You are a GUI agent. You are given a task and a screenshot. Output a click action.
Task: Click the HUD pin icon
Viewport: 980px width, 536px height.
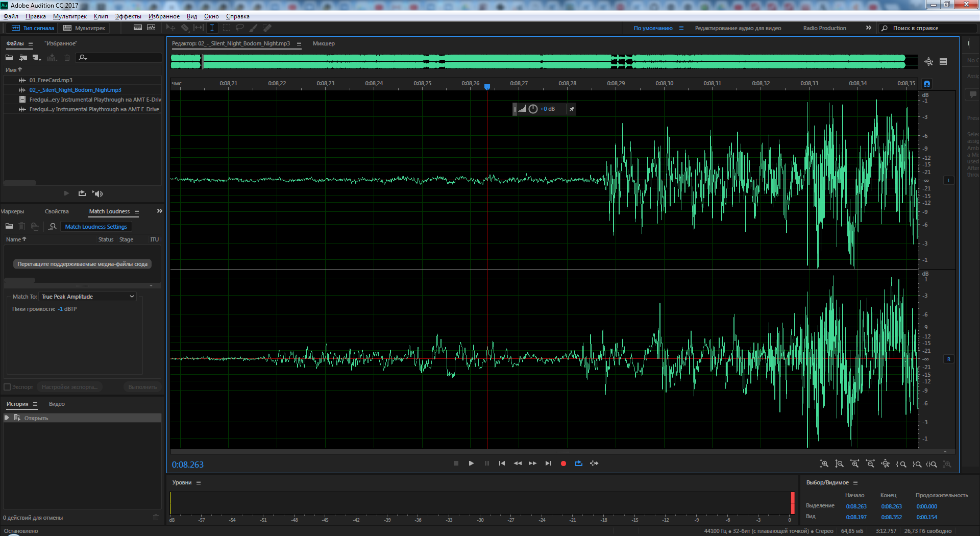click(572, 109)
